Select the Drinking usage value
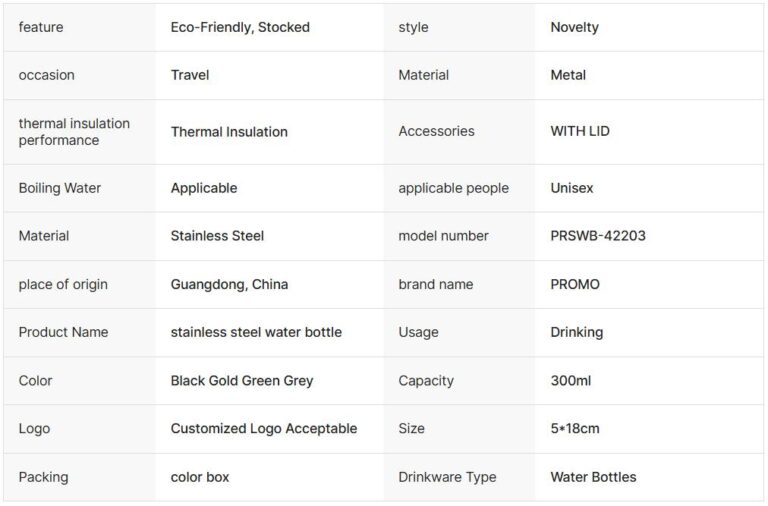The width and height of the screenshot is (768, 506). tap(576, 332)
